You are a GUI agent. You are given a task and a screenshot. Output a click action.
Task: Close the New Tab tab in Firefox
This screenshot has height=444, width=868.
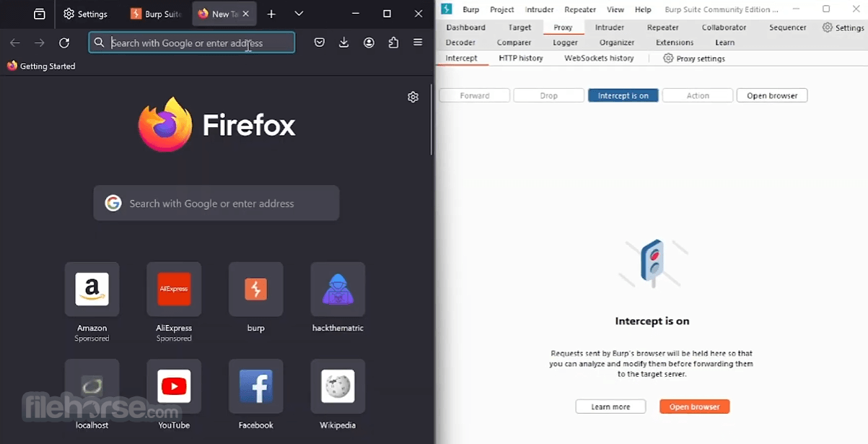247,14
